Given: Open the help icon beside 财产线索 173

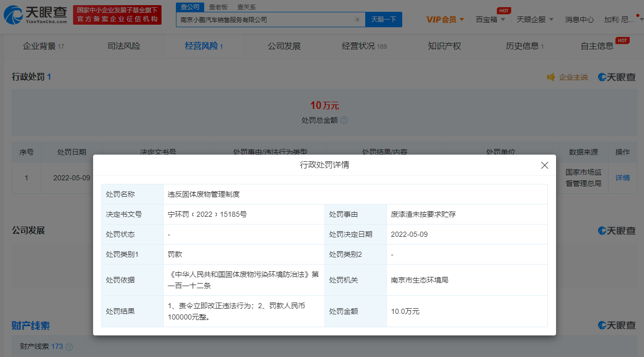Looking at the screenshot, I should tap(69, 347).
